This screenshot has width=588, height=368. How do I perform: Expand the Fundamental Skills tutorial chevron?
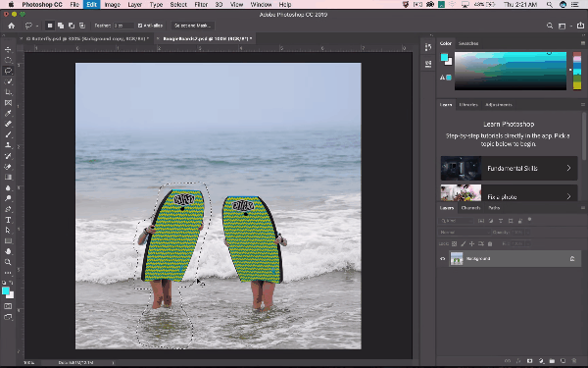point(568,168)
